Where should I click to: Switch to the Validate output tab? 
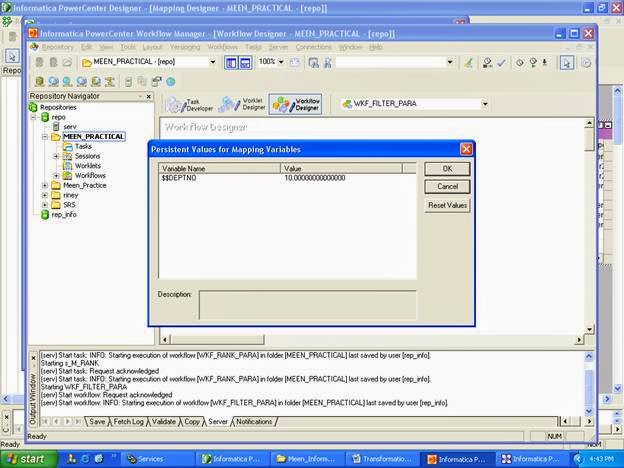164,421
